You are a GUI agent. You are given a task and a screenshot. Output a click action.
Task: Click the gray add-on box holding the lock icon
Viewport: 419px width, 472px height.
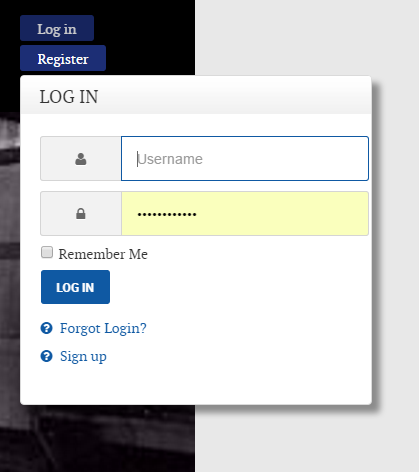click(81, 213)
